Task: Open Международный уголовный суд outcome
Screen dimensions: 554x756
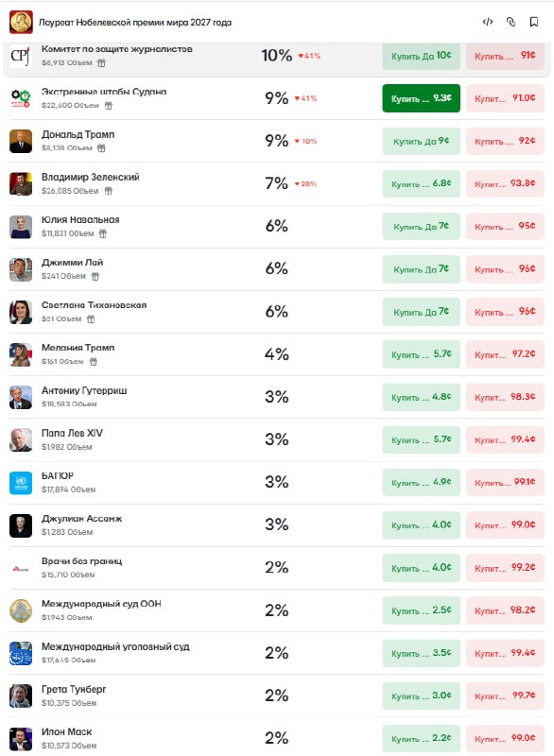Action: (x=115, y=646)
